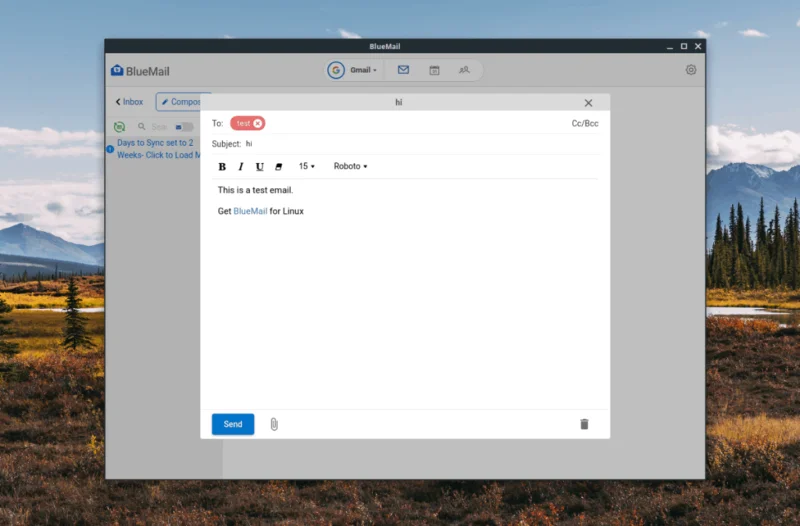Maximize the BlueMail window

pyautogui.click(x=684, y=46)
